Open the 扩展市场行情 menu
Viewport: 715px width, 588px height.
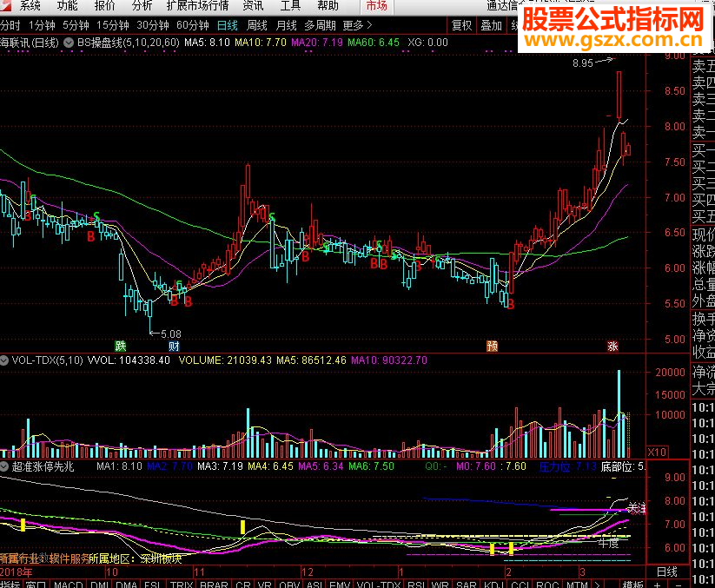coord(197,5)
